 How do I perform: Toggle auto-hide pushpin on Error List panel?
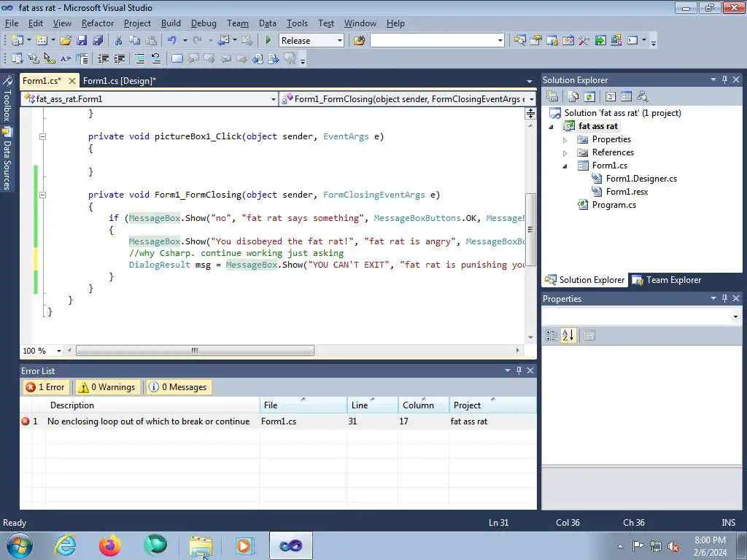[519, 370]
